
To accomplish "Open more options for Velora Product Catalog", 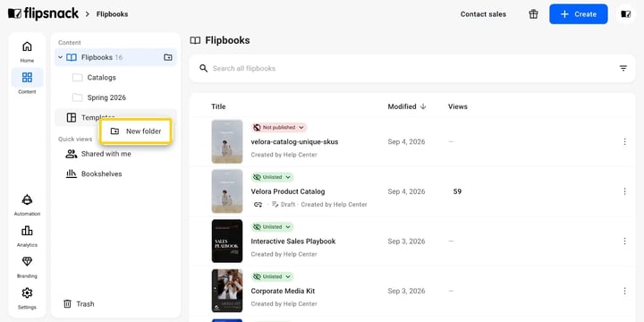I will point(624,191).
